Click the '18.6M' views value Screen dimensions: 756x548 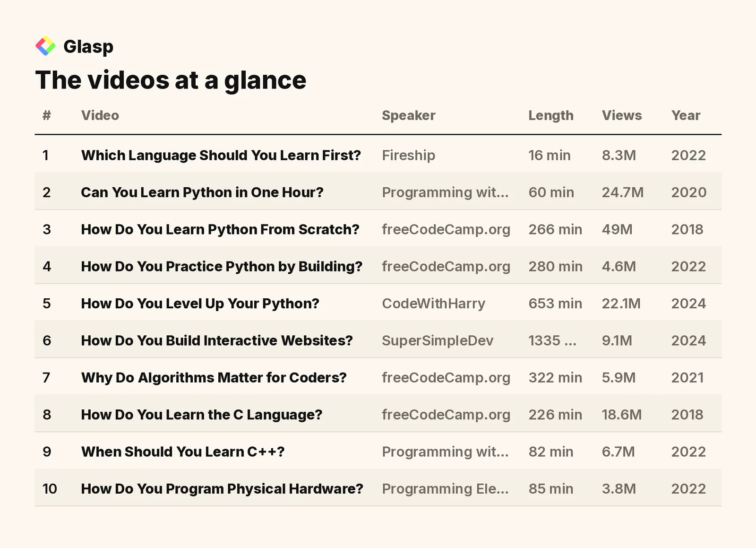(622, 415)
